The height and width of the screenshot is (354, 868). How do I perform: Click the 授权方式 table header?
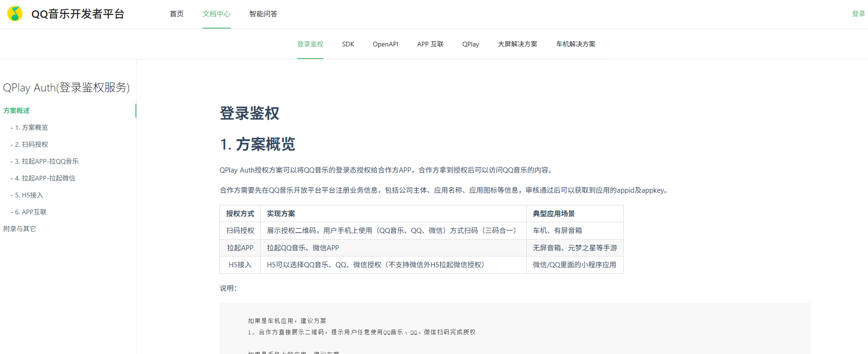tap(240, 214)
